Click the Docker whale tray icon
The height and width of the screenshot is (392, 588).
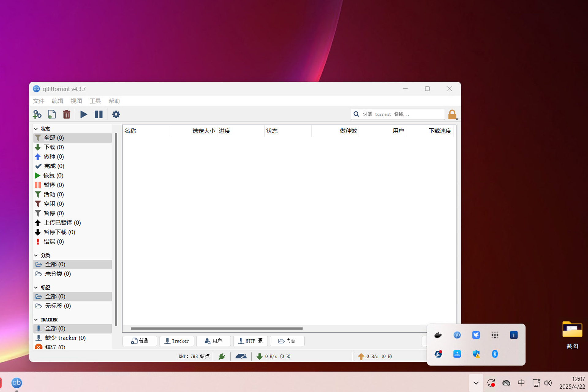[438, 335]
